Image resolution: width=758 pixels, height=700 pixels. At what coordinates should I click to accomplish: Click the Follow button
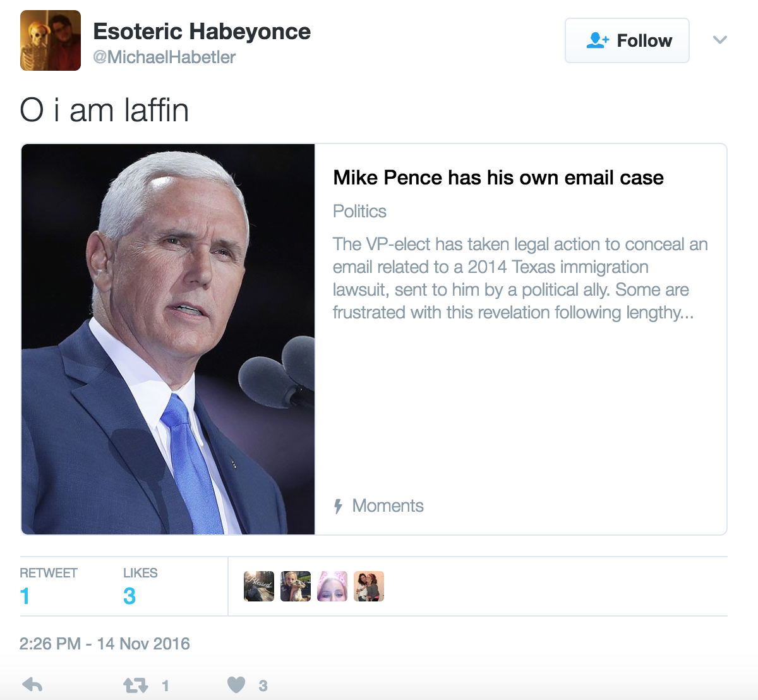[x=627, y=40]
